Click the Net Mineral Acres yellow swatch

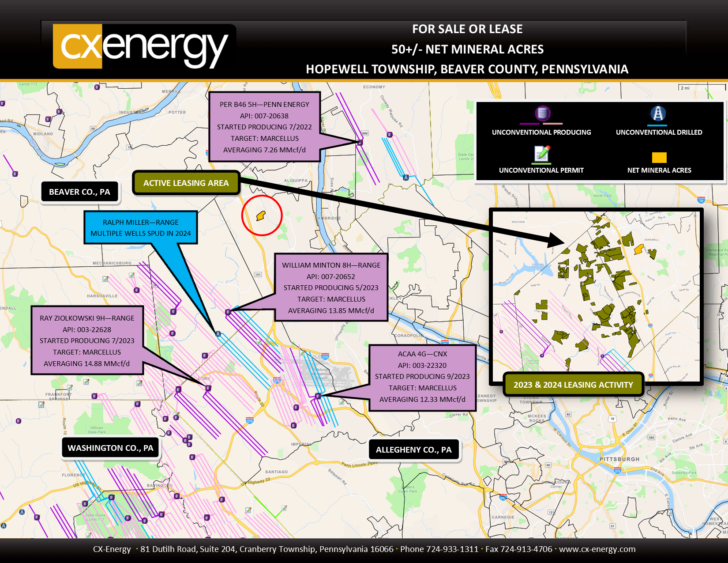659,158
